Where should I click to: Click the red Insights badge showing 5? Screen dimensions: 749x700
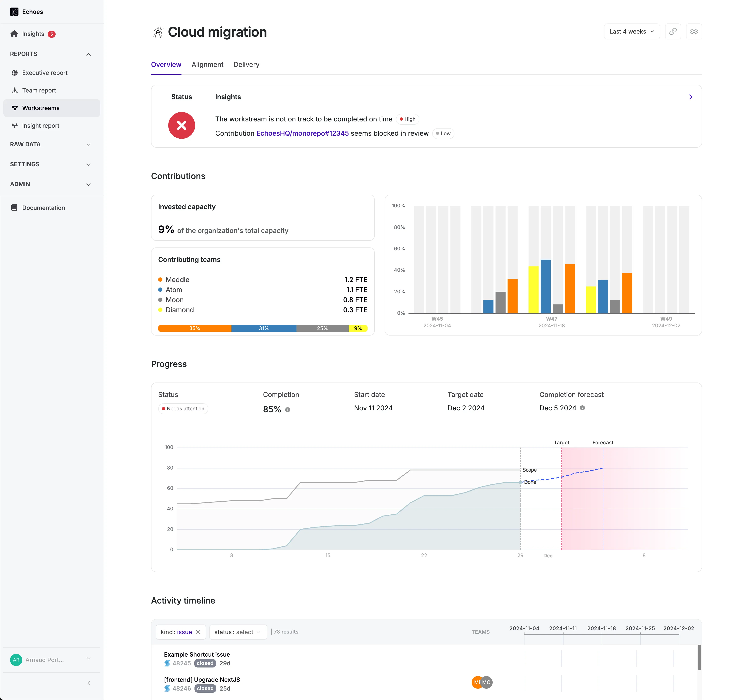[x=52, y=34]
